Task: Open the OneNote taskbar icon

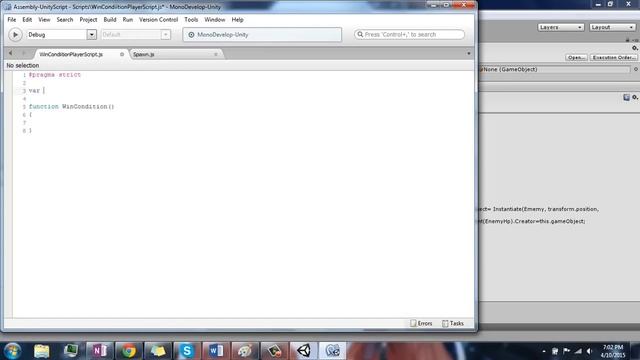Action: click(x=100, y=351)
